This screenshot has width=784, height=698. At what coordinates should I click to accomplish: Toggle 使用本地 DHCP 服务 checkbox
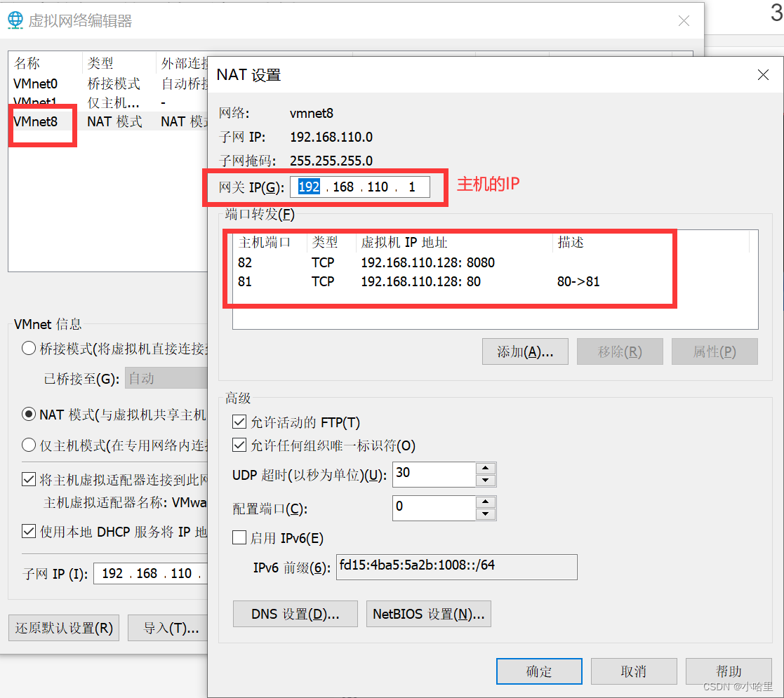coord(29,531)
